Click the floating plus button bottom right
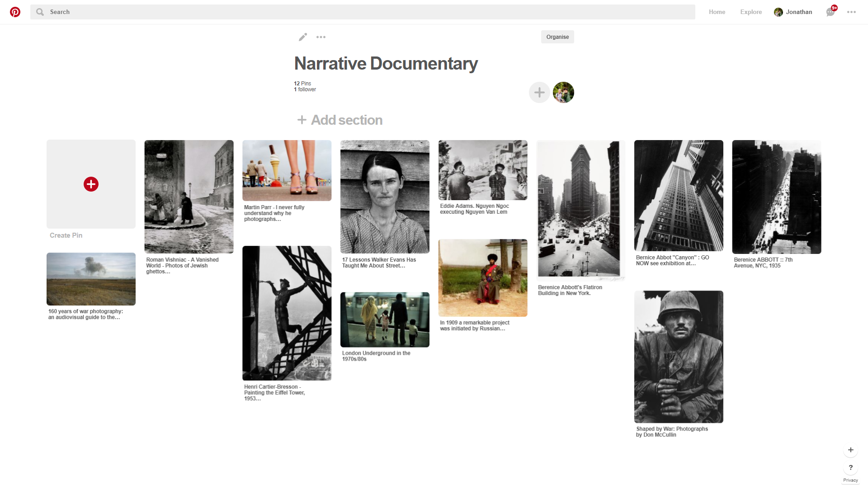Screen dimensions: 868x488 [x=850, y=450]
